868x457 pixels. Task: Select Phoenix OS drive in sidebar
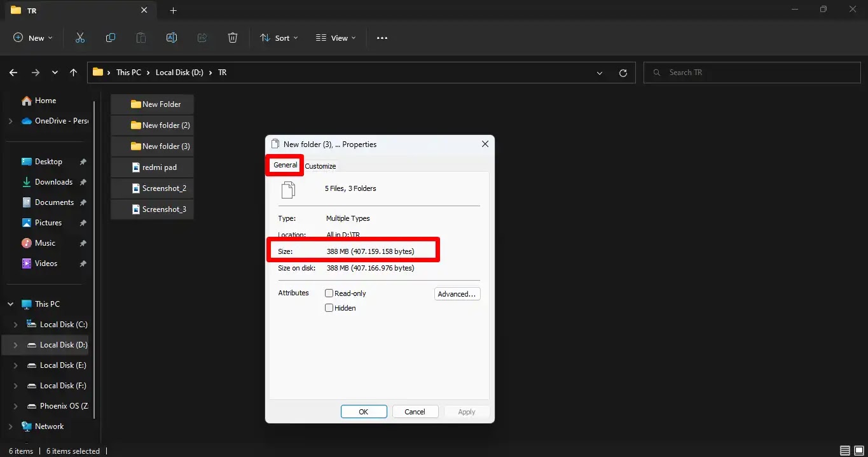pos(57,406)
